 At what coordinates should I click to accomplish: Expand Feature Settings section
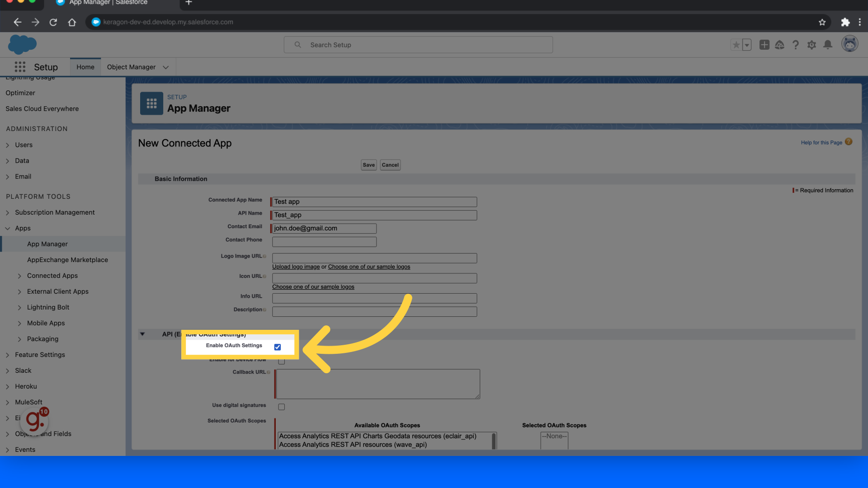pos(7,355)
